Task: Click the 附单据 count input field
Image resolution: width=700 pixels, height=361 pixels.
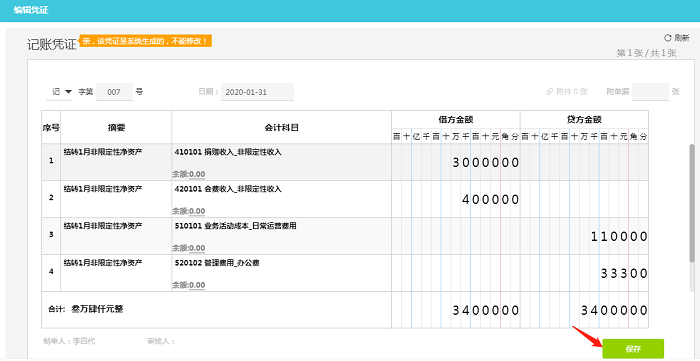Action: 650,92
